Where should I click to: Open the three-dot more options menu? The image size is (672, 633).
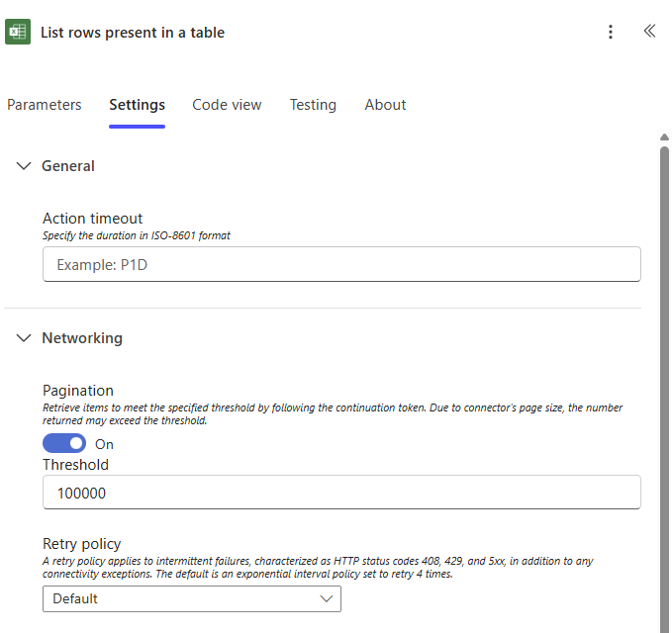pyautogui.click(x=611, y=32)
